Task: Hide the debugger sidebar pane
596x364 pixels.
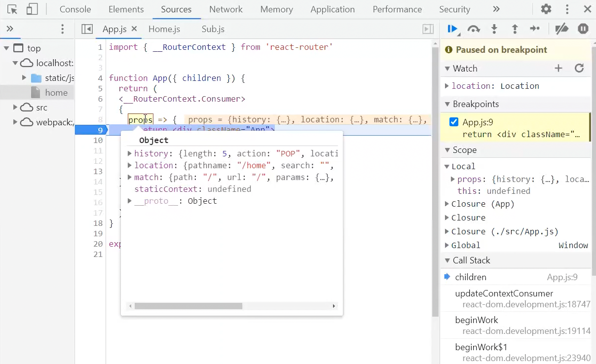Action: point(428,29)
